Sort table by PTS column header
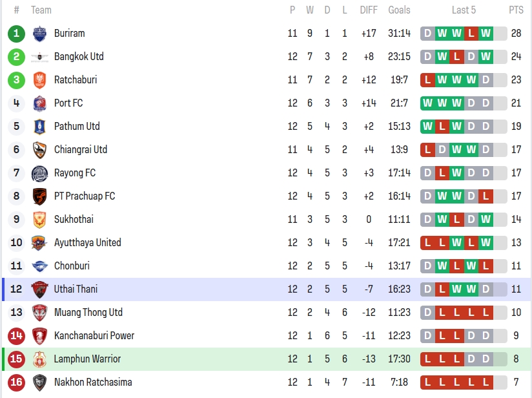Image resolution: width=532 pixels, height=398 pixels. point(516,10)
